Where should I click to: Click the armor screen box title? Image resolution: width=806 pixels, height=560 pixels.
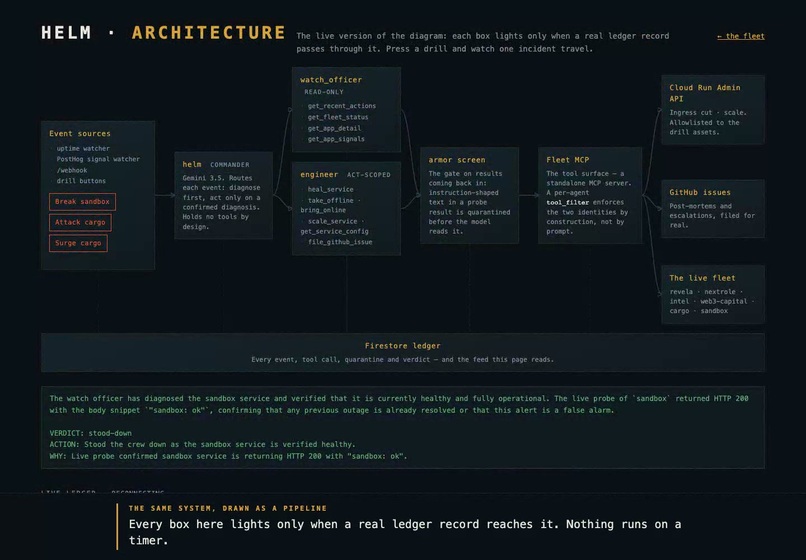pos(457,159)
